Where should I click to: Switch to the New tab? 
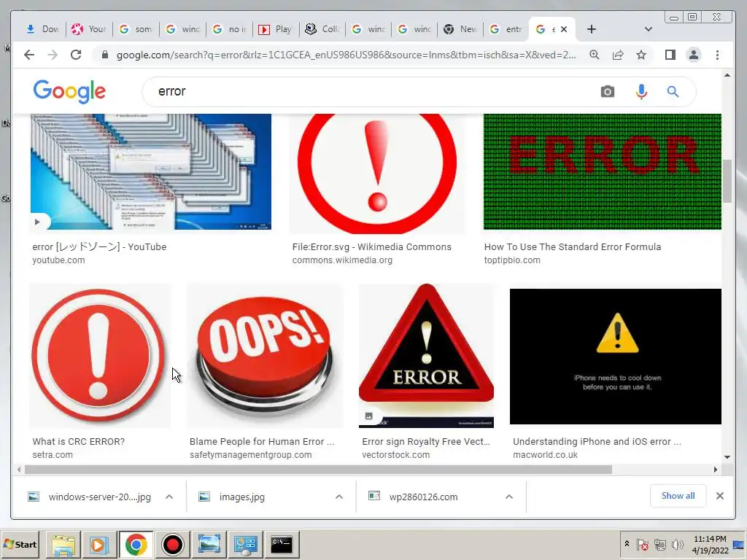pos(460,29)
